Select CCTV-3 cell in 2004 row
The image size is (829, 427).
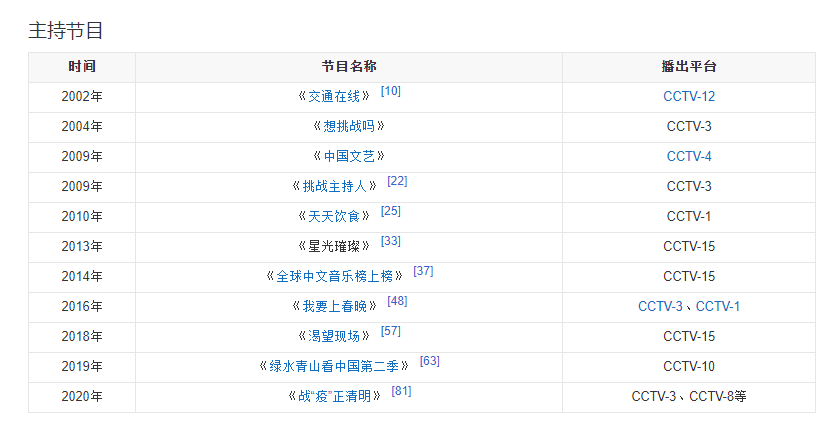tap(689, 126)
